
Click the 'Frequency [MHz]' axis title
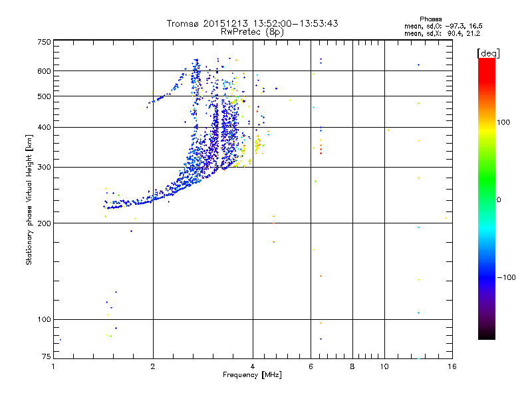tap(252, 375)
